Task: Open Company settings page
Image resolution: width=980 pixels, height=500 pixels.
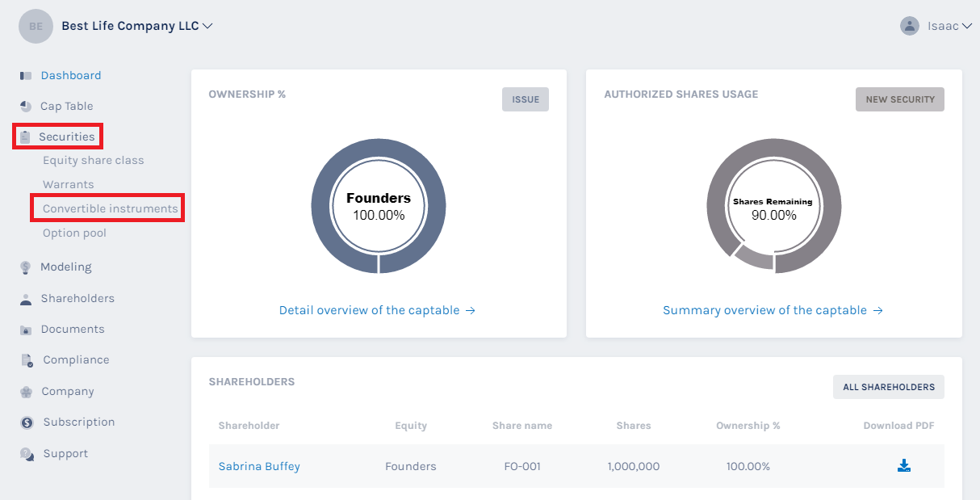Action: point(68,391)
